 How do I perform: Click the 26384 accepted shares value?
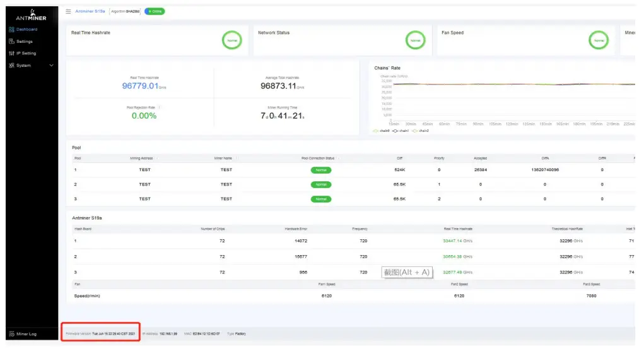coord(480,170)
